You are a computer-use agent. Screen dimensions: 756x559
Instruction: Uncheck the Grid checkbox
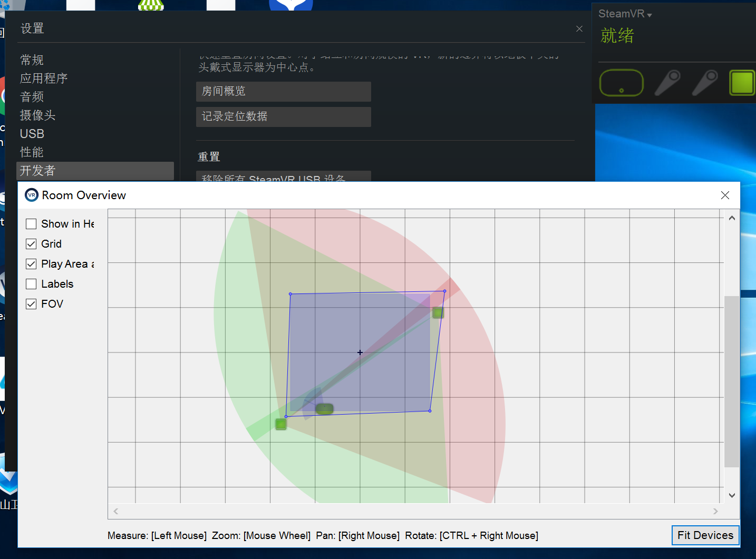coord(31,244)
